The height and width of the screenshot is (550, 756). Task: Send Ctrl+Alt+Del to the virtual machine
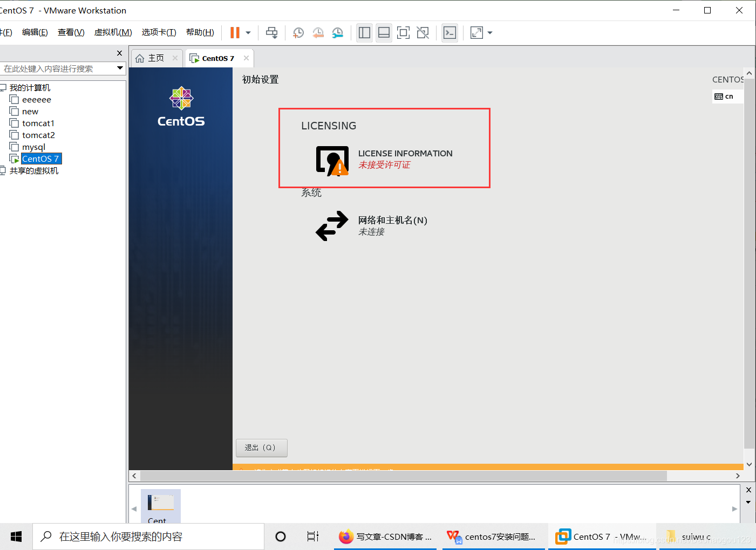coord(272,33)
